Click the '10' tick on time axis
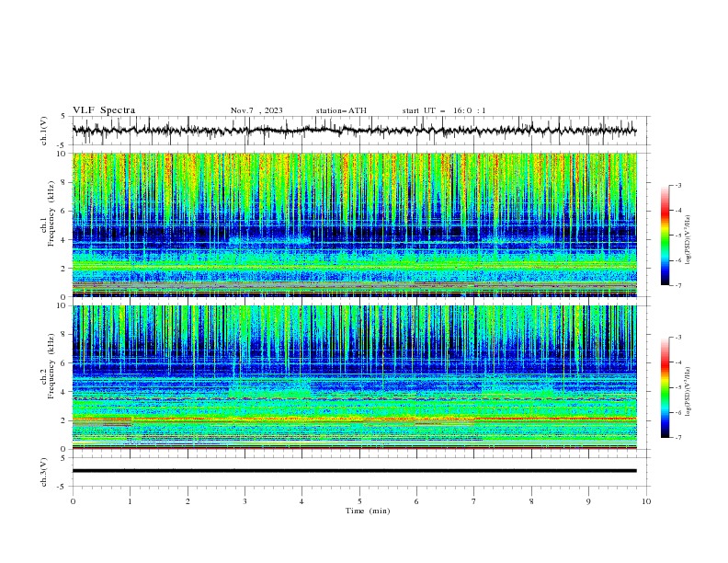Viewport: 728px width, 563px height. click(x=646, y=501)
